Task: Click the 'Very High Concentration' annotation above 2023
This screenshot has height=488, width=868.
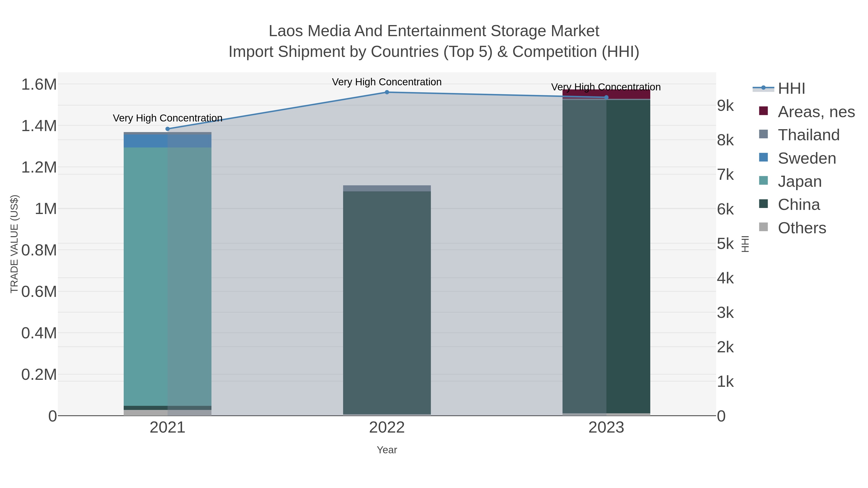Action: coord(606,87)
